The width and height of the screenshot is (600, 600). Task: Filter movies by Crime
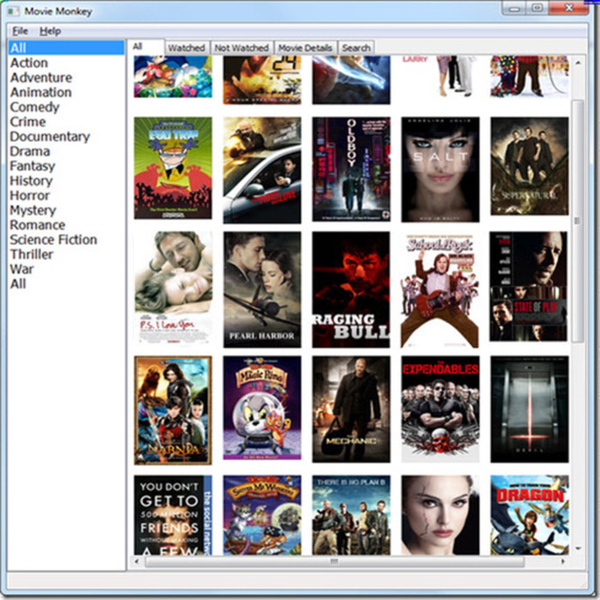click(x=28, y=122)
